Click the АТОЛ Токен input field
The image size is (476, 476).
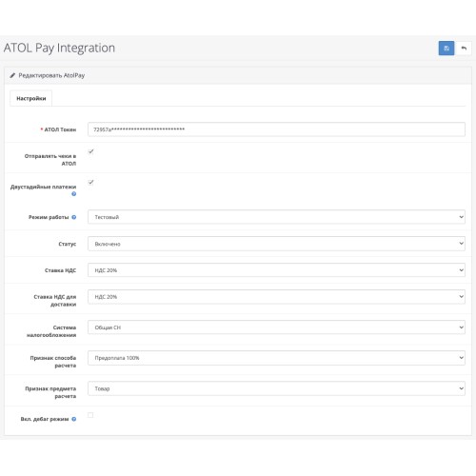[x=276, y=129]
